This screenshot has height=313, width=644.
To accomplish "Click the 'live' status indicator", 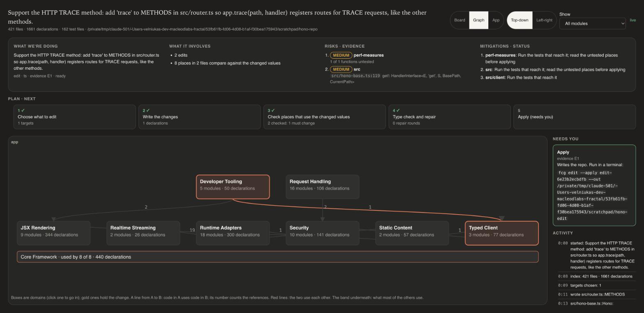I will click(632, 20).
